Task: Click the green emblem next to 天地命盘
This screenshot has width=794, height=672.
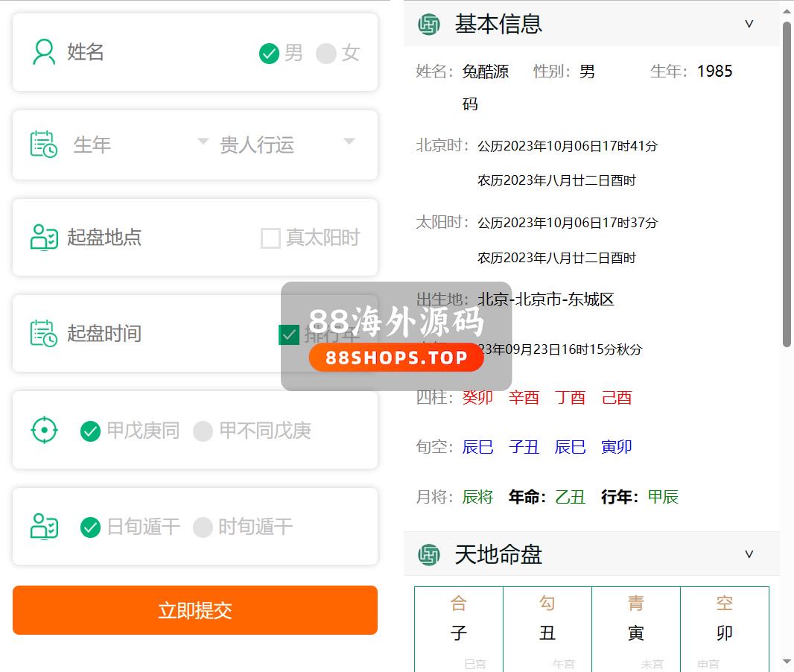Action: pos(429,554)
